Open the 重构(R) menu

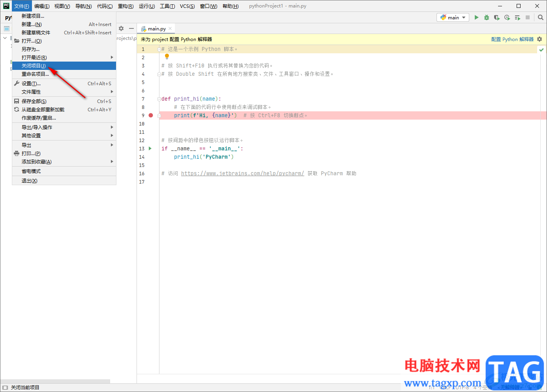(126, 6)
